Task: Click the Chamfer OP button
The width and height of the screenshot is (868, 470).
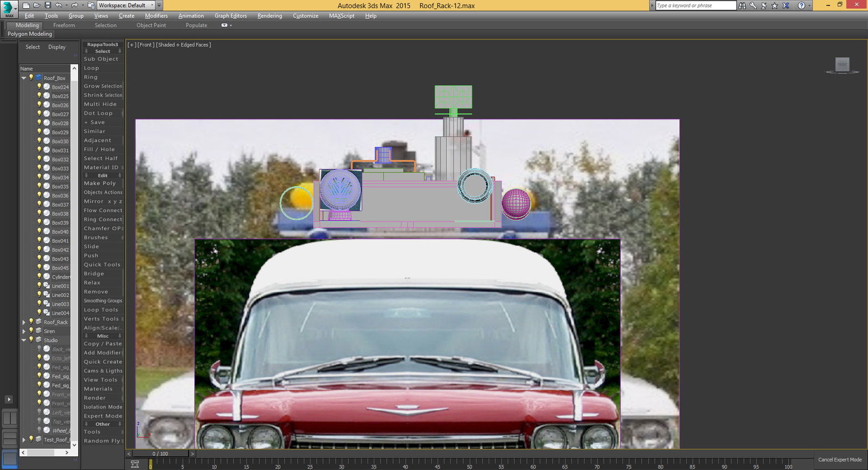Action: tap(102, 228)
